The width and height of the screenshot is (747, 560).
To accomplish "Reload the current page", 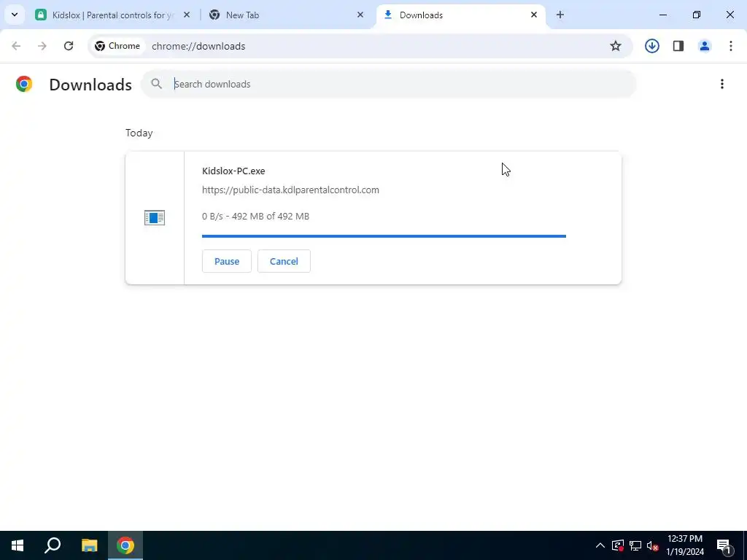I will coord(69,46).
